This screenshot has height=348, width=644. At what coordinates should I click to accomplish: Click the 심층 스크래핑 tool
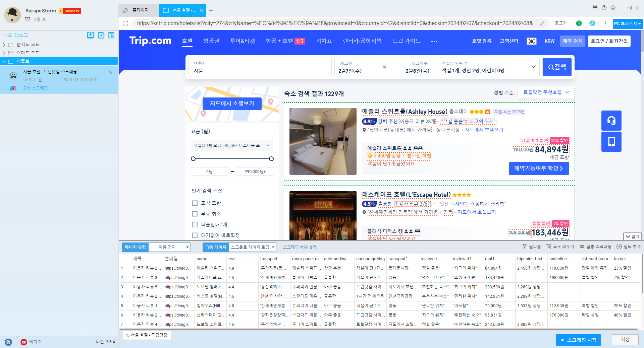click(x=595, y=247)
